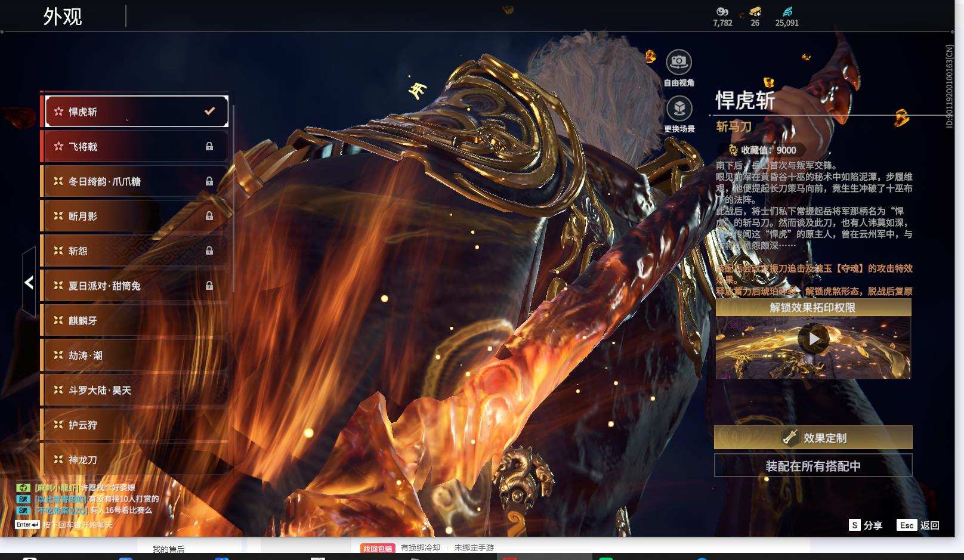This screenshot has width=964, height=560.
Task: Select the 神龙刀 skin row
Action: tap(137, 459)
